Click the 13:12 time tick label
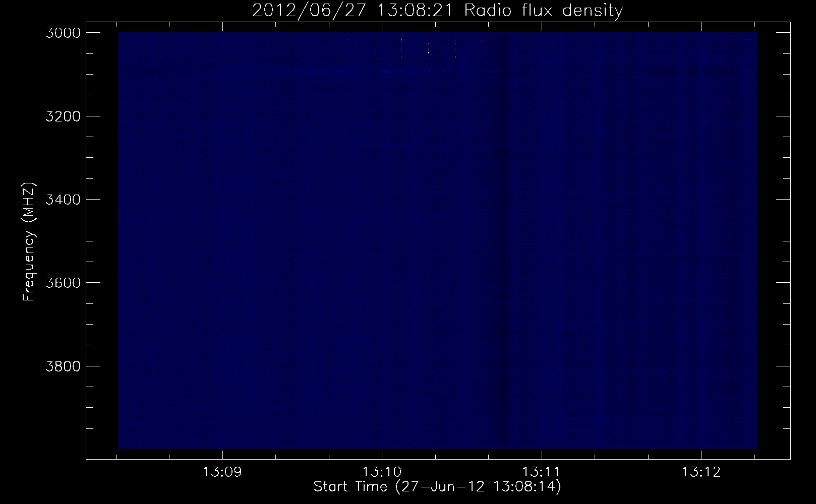This screenshot has height=504, width=816. point(701,472)
